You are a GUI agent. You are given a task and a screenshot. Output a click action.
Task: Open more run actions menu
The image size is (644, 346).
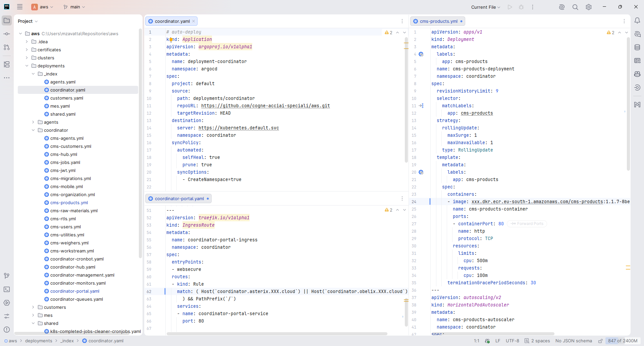point(533,7)
